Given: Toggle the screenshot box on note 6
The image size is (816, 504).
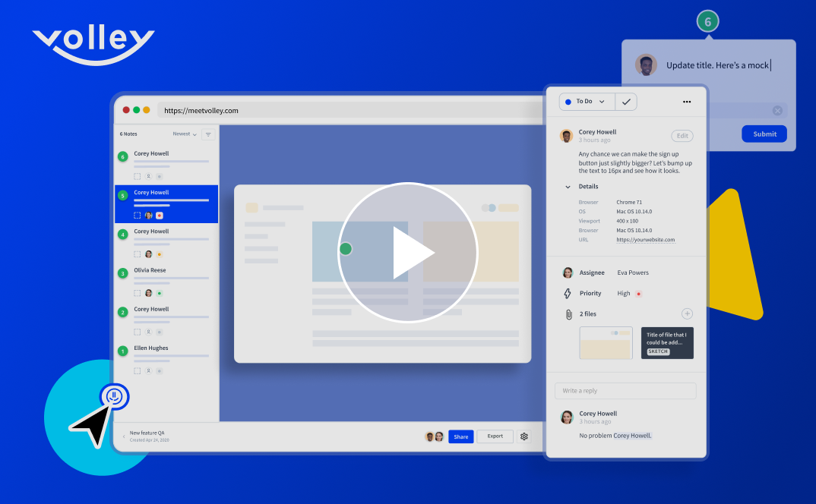Looking at the screenshot, I should tap(138, 176).
